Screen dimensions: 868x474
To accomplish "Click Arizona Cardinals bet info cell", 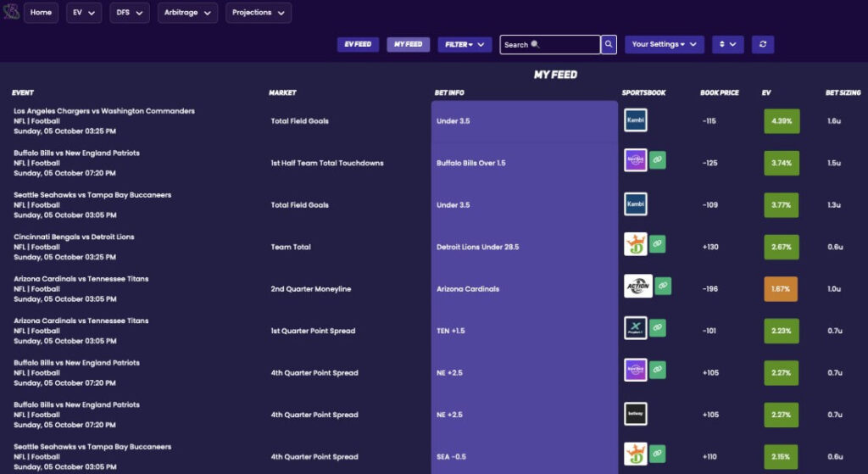I will pyautogui.click(x=468, y=288).
